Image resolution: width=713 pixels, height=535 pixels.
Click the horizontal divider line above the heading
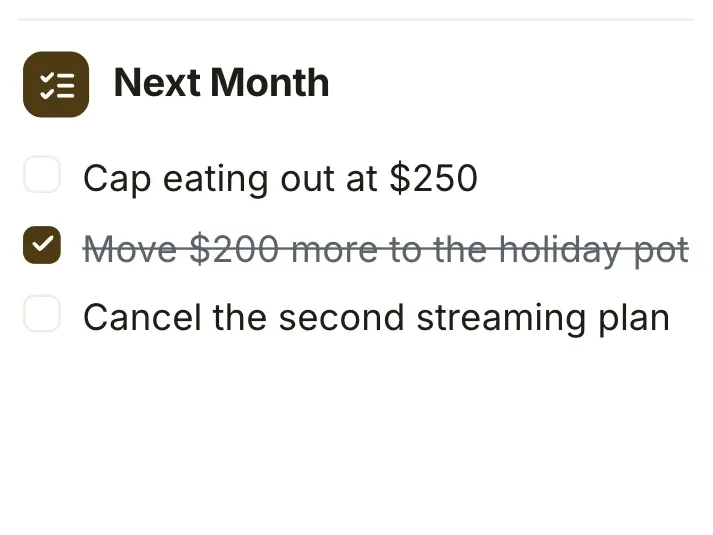click(356, 20)
